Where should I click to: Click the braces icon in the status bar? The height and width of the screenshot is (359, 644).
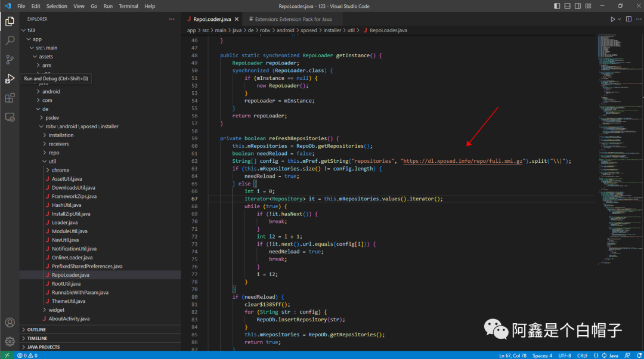click(x=596, y=355)
